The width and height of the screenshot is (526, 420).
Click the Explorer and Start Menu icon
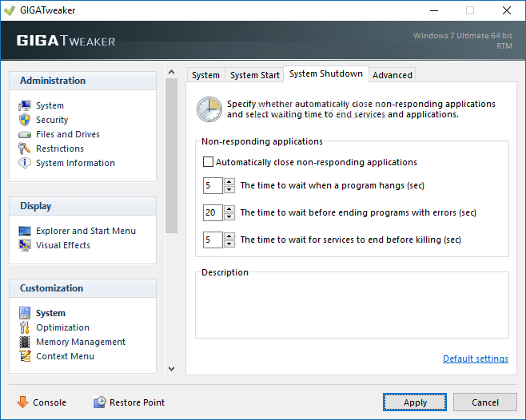(x=25, y=231)
